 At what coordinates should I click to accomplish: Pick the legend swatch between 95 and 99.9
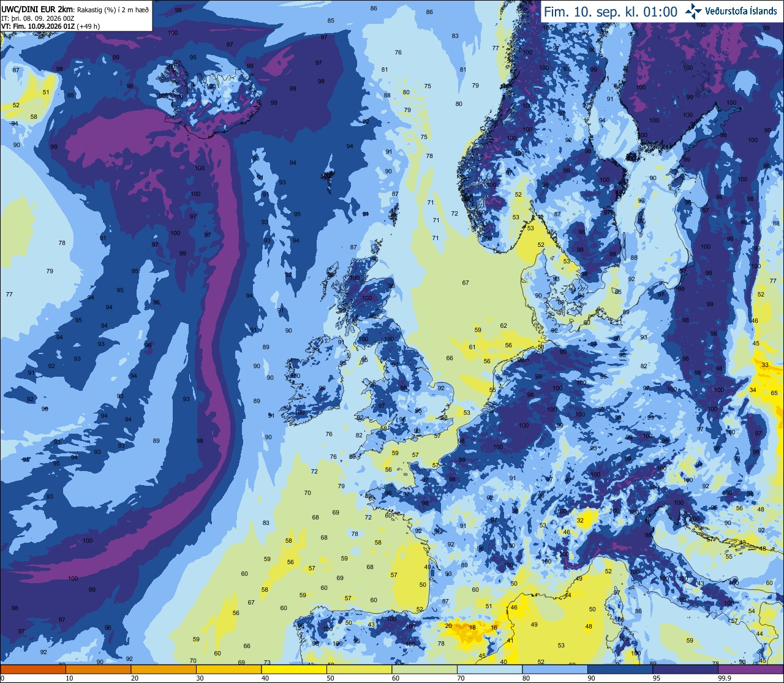pos(685,670)
